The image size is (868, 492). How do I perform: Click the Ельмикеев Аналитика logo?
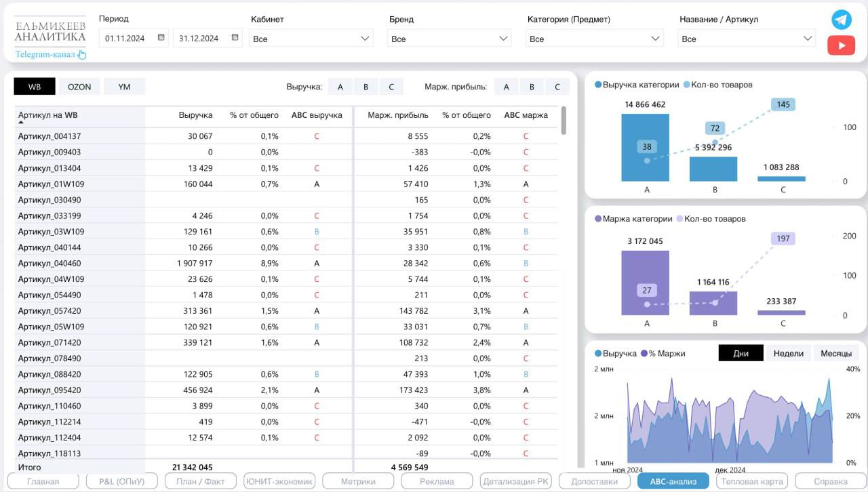point(50,31)
